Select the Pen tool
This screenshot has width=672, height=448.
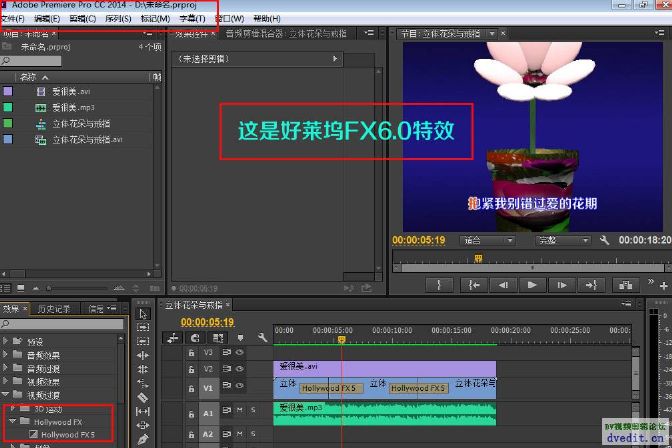pyautogui.click(x=143, y=439)
